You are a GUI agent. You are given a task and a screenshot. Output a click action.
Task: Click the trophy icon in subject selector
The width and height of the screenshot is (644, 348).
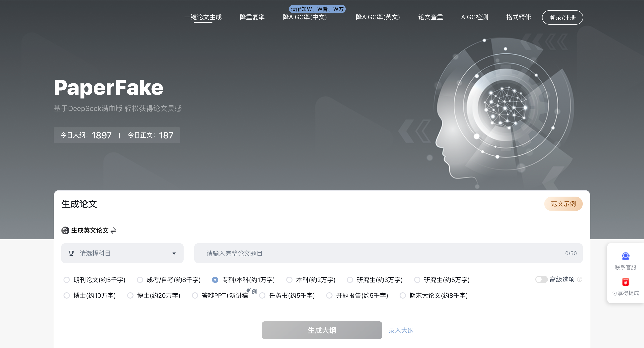coord(71,253)
